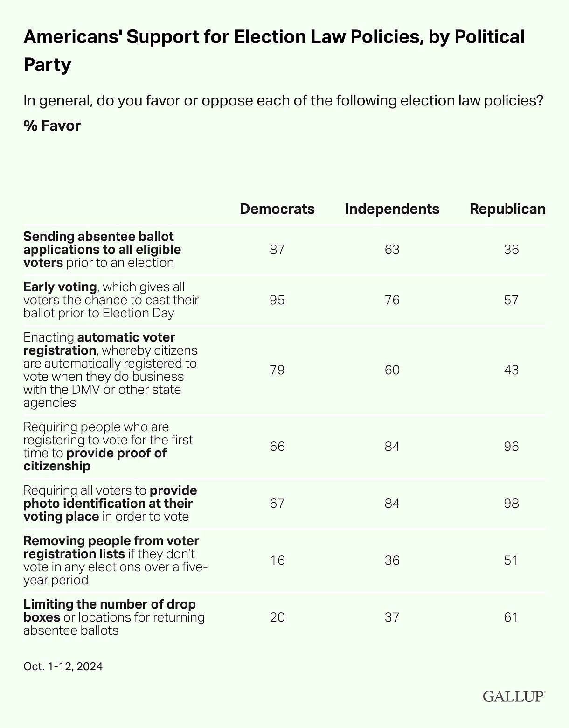Click the 'provide proof of citizenship' row label

tap(108, 447)
